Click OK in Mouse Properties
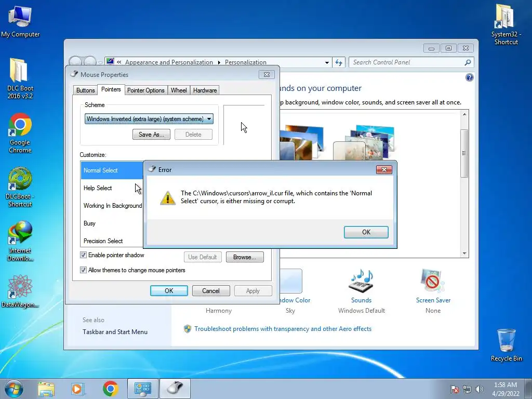 point(169,291)
